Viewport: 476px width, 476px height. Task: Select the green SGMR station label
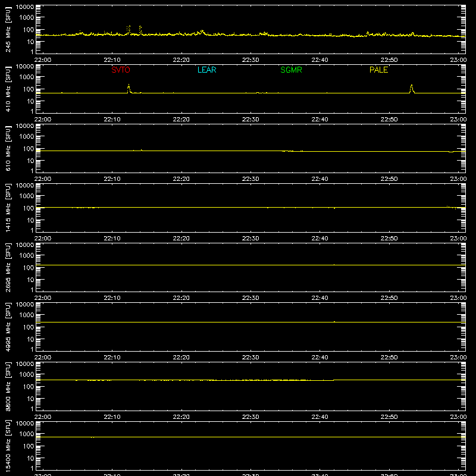click(x=291, y=70)
